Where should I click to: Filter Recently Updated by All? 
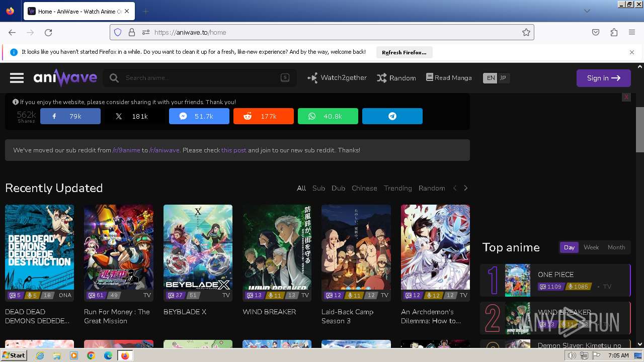click(x=301, y=188)
